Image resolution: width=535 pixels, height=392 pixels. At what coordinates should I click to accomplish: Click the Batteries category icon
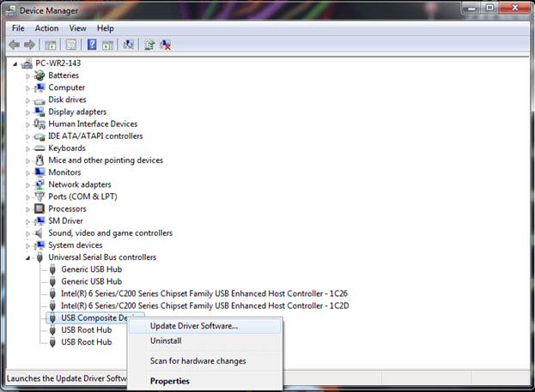40,75
